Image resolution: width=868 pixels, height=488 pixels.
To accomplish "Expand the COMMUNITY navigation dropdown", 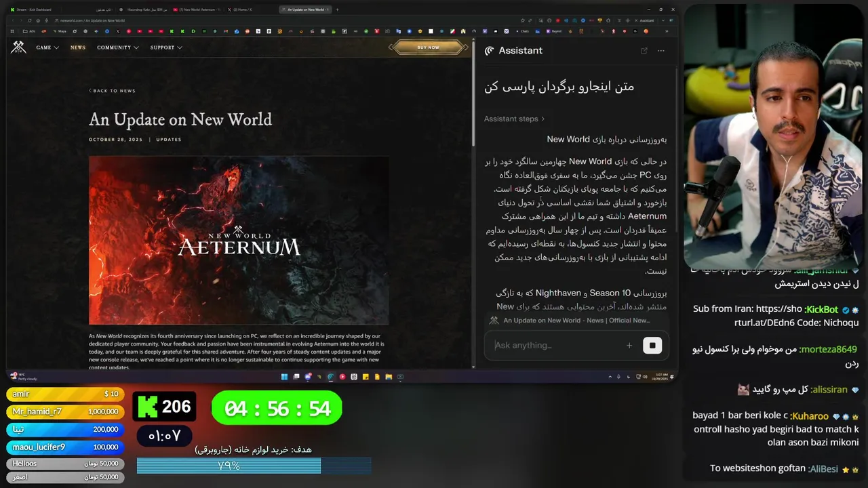I will click(x=118, y=47).
